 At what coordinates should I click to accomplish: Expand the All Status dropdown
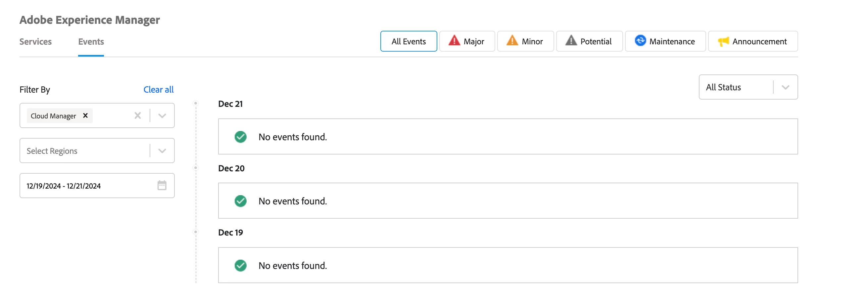[x=748, y=87]
